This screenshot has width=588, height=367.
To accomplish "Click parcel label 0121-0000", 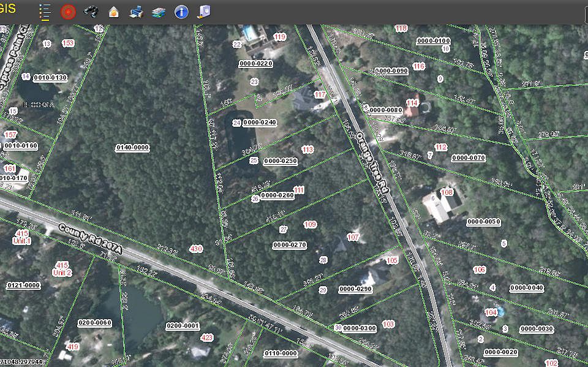I will pyautogui.click(x=23, y=286).
